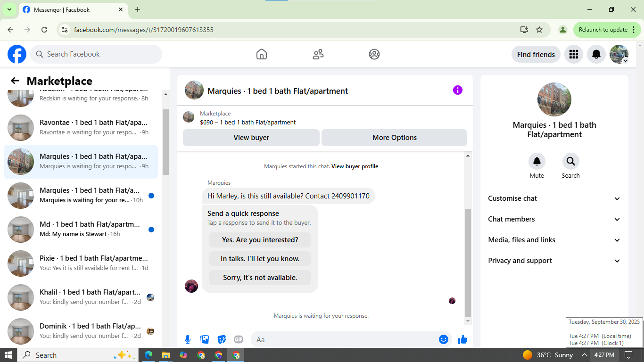
Task: Click the conversation list scrollbar
Action: pyautogui.click(x=165, y=141)
